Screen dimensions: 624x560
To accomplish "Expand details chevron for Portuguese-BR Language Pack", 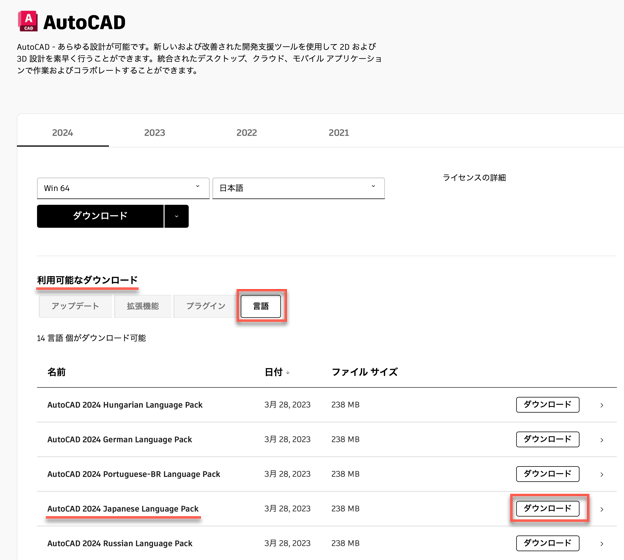I will 602,474.
